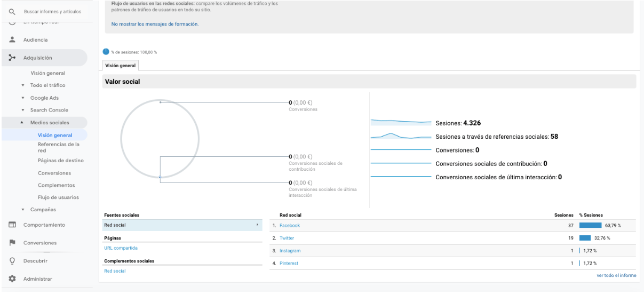Image resolution: width=644 pixels, height=294 pixels.
Task: Click the search magnifier icon
Action: pos(12,11)
